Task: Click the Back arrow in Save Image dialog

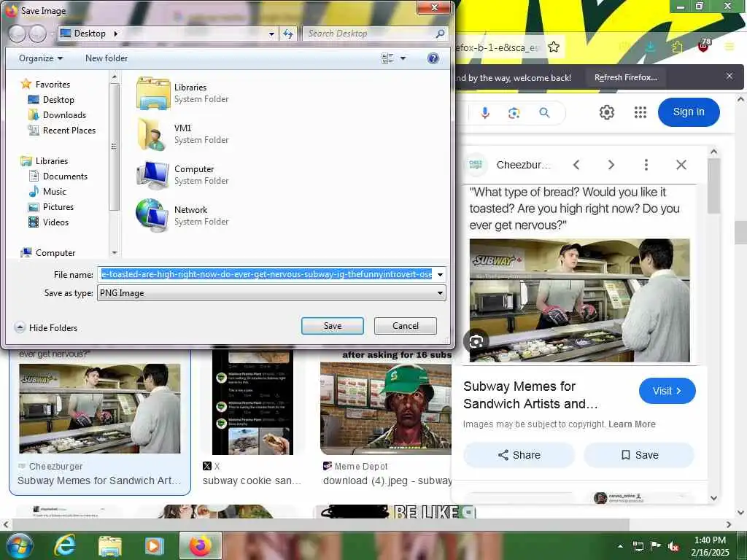Action: click(x=18, y=34)
